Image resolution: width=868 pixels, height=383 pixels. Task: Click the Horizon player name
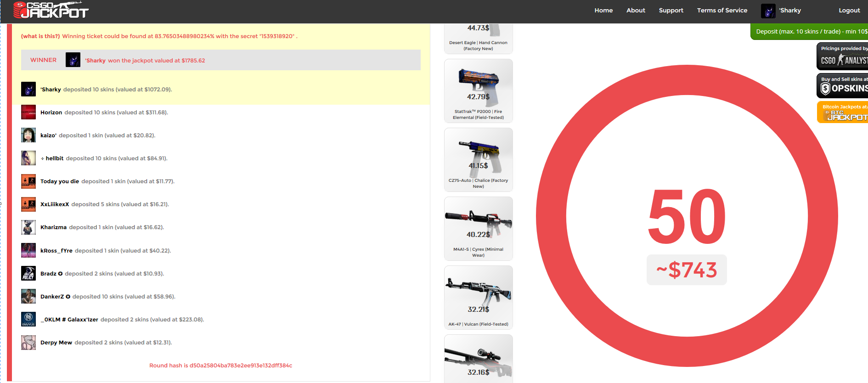[x=51, y=113]
